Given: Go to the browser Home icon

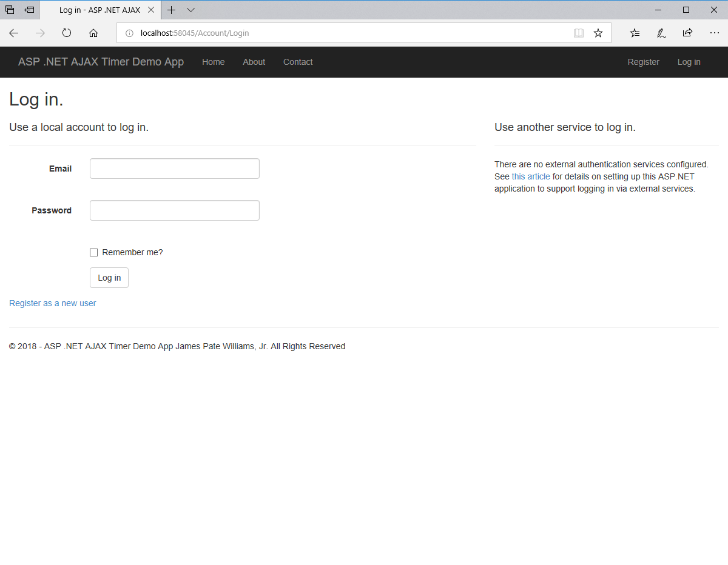Looking at the screenshot, I should [x=93, y=33].
